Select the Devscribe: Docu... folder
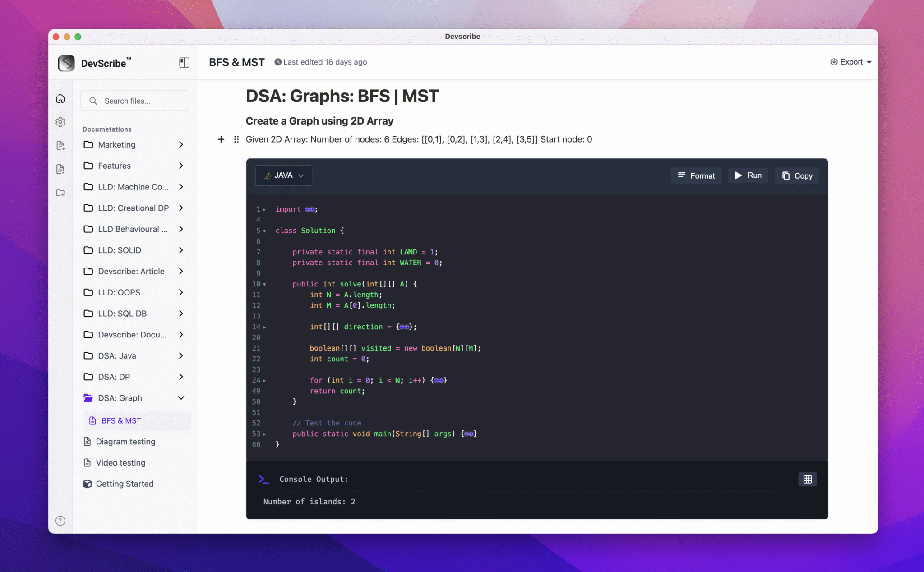Screen dimensions: 924x572 (134, 335)
